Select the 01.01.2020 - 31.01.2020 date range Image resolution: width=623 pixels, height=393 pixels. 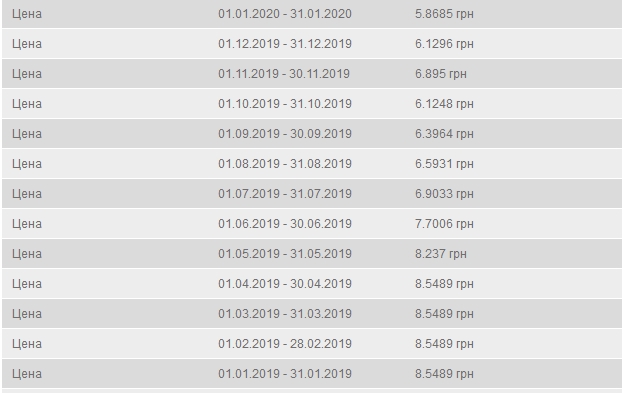tap(285, 14)
